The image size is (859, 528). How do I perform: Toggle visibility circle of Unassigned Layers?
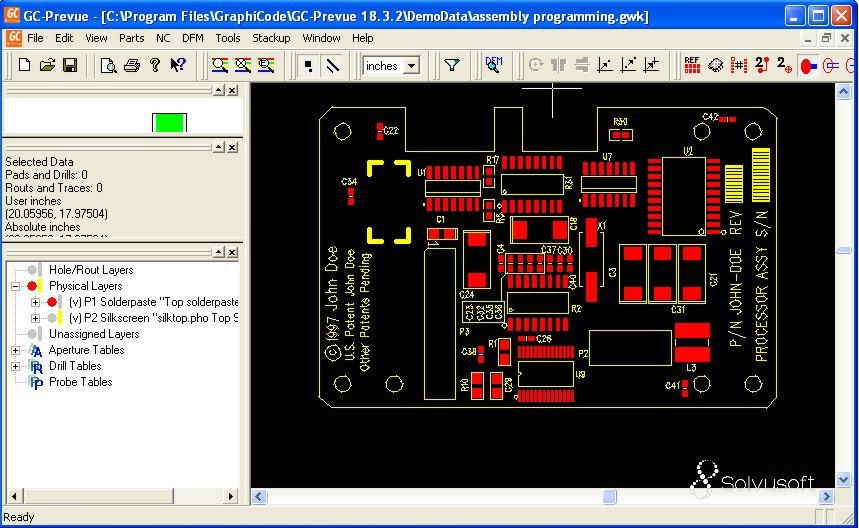32,334
